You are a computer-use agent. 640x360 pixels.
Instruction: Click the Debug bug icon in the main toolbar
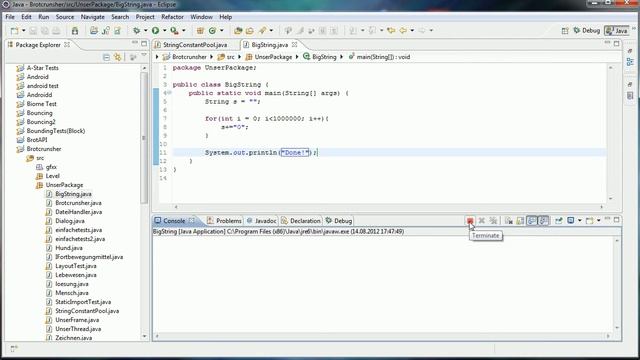[136, 31]
